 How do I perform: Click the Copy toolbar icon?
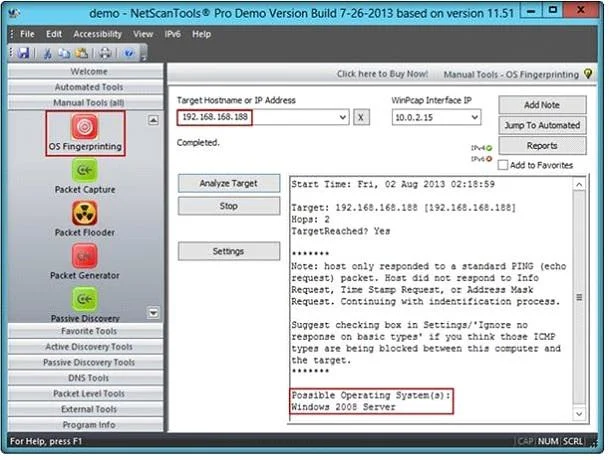(64, 53)
